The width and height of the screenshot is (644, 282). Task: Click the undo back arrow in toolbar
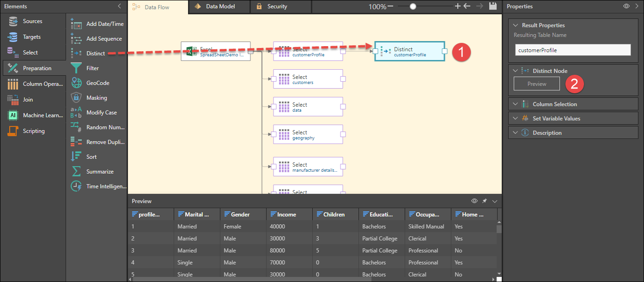[x=467, y=6]
